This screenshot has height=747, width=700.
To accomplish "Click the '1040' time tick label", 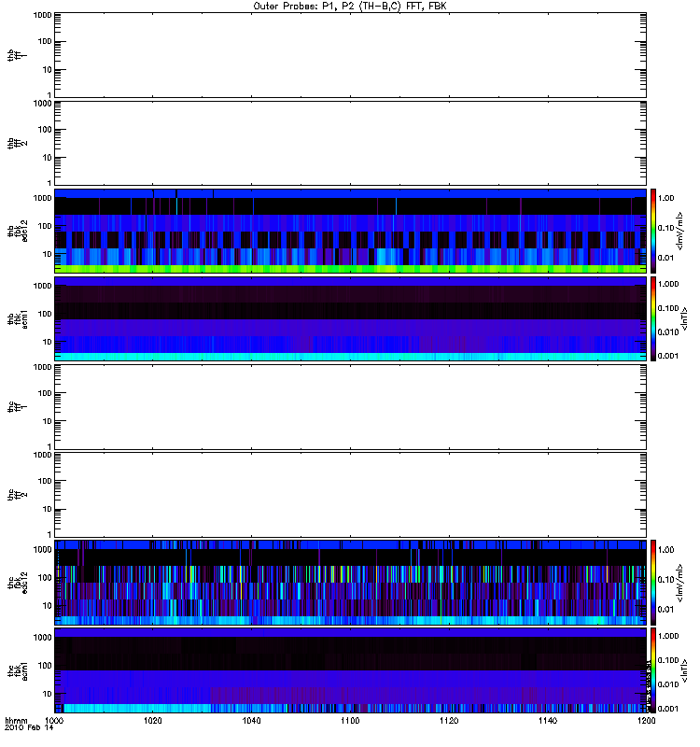I will (251, 720).
